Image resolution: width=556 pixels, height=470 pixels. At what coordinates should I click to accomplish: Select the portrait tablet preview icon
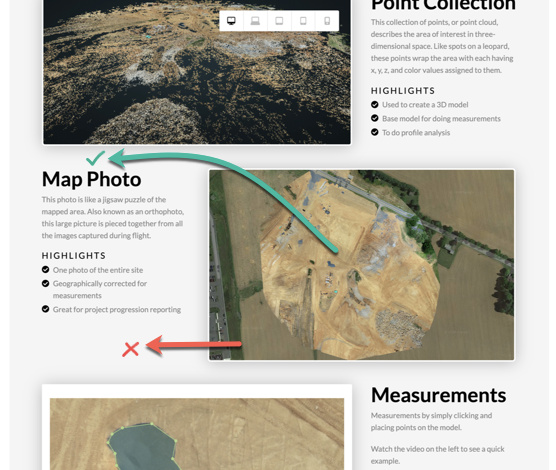click(x=303, y=21)
